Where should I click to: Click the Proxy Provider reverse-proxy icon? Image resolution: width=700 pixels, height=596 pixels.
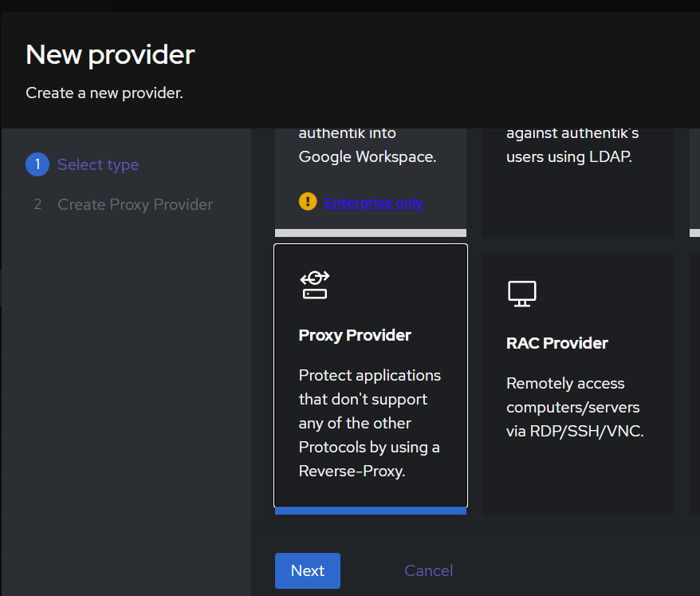pos(314,285)
